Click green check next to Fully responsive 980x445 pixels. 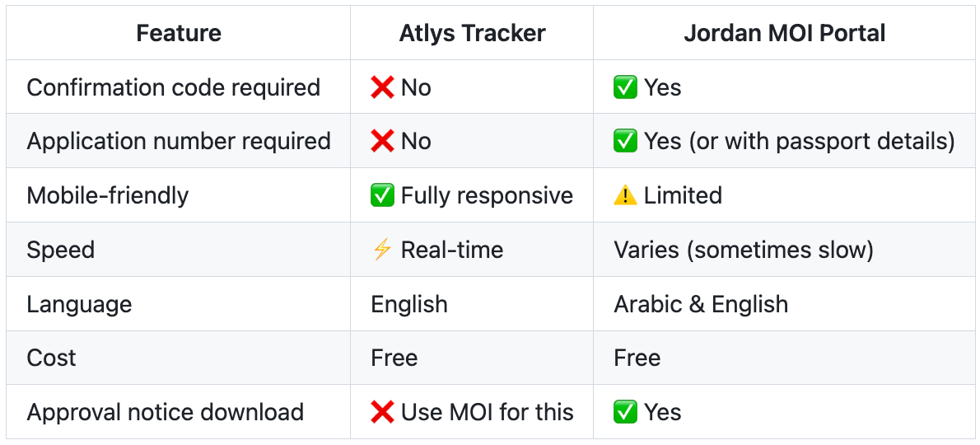(382, 195)
